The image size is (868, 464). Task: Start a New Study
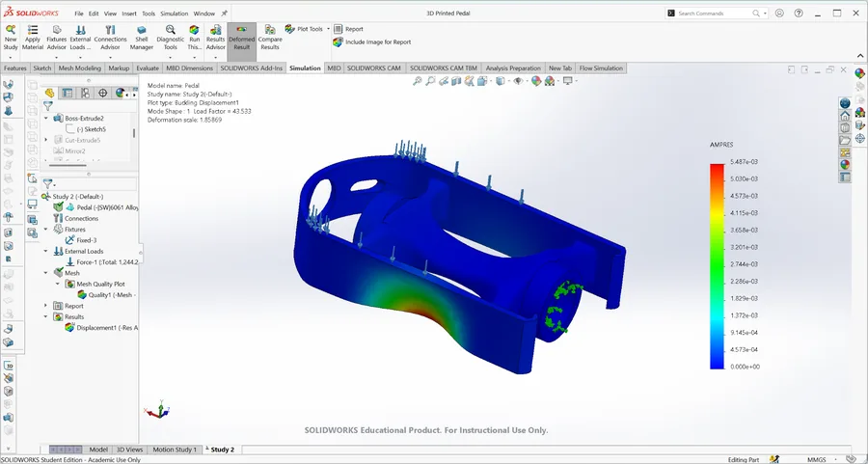(11, 38)
